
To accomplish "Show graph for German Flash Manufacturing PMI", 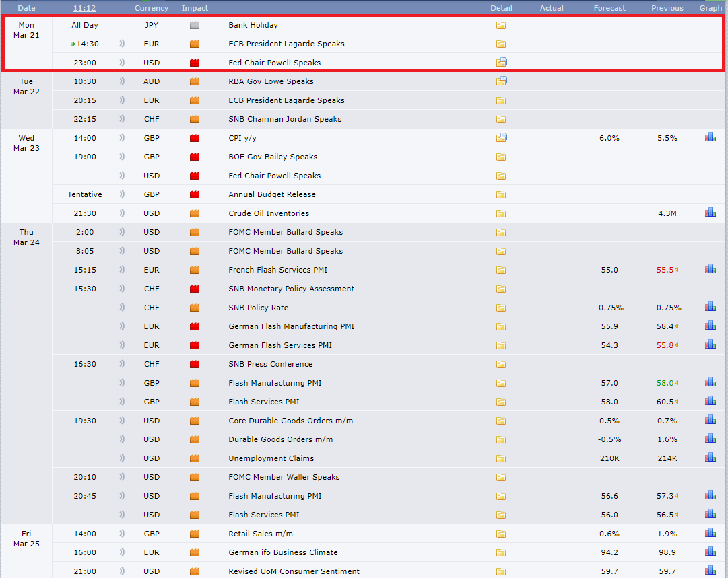I will [x=710, y=326].
